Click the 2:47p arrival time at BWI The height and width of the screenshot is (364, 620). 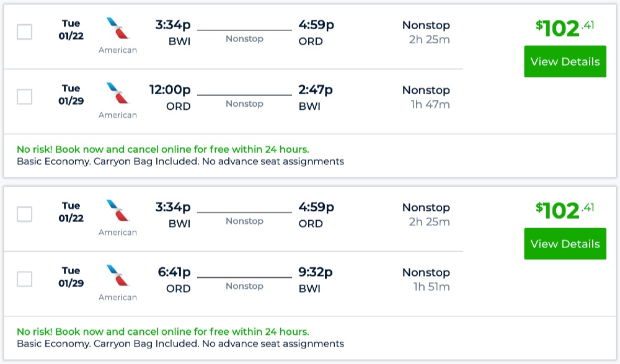(x=316, y=90)
